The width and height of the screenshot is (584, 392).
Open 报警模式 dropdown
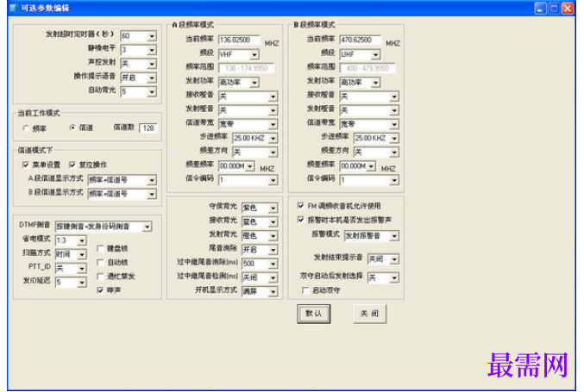click(x=372, y=236)
